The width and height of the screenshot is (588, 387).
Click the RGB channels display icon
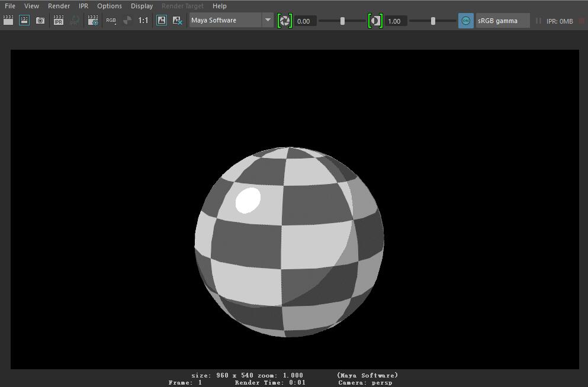pyautogui.click(x=111, y=20)
